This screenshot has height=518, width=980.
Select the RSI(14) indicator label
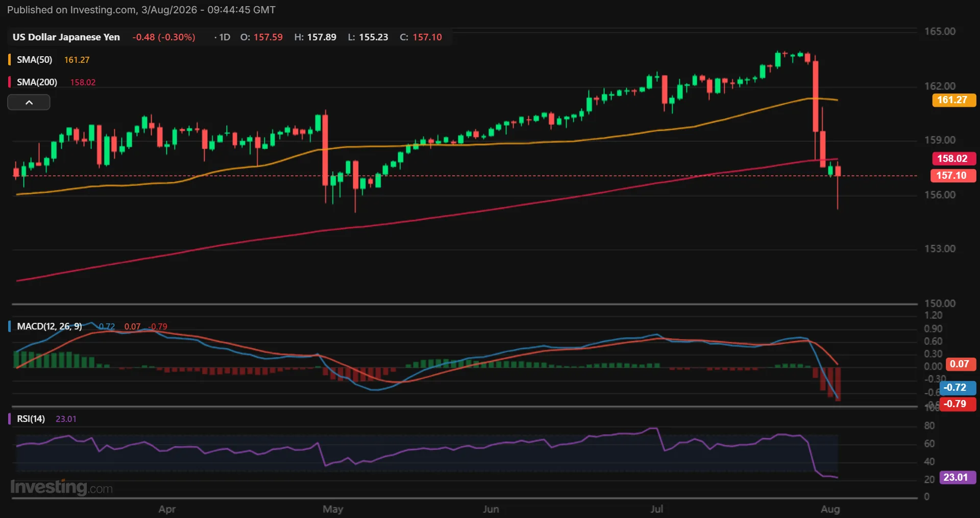(31, 419)
